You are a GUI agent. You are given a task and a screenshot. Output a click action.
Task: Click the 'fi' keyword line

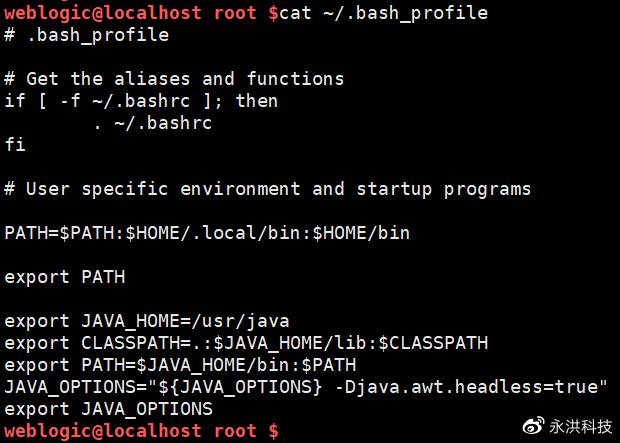(15, 145)
